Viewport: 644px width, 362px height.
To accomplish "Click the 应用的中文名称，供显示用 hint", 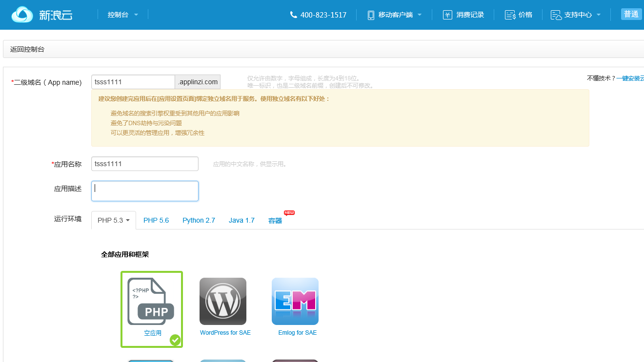I will pyautogui.click(x=251, y=164).
